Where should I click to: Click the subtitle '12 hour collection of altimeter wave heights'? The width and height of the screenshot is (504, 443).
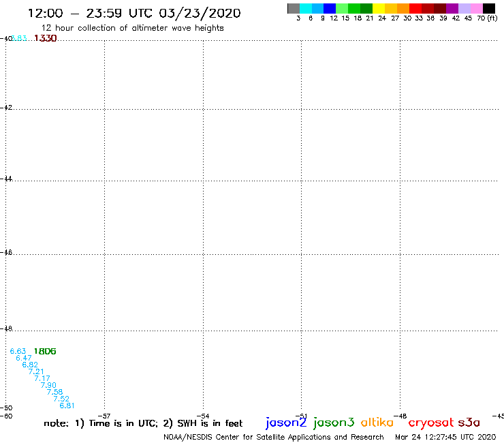(x=132, y=28)
